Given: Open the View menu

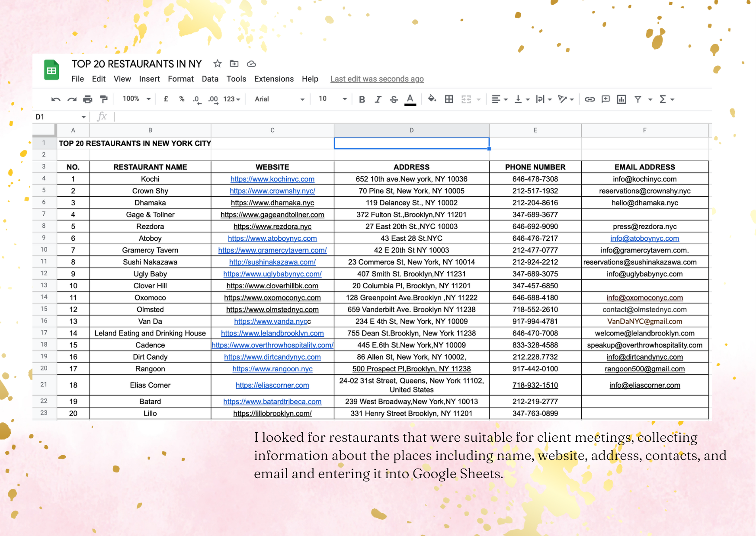Looking at the screenshot, I should click(122, 79).
